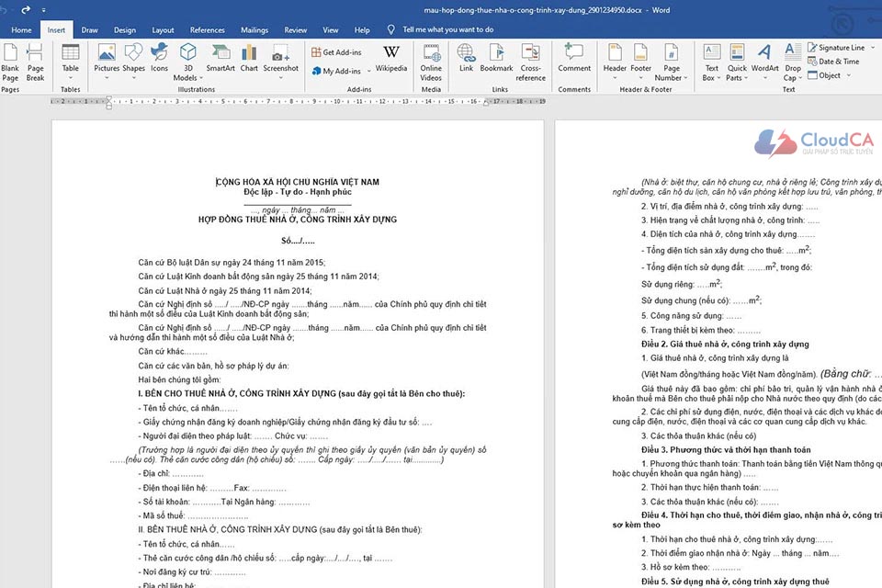Click the heading HỢP ĐỒNG THUÊ NHÀ Ở

coord(297,220)
